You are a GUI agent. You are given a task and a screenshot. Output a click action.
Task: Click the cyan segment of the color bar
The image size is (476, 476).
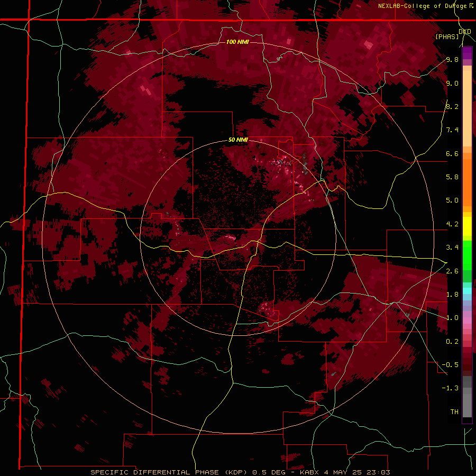tap(467, 291)
